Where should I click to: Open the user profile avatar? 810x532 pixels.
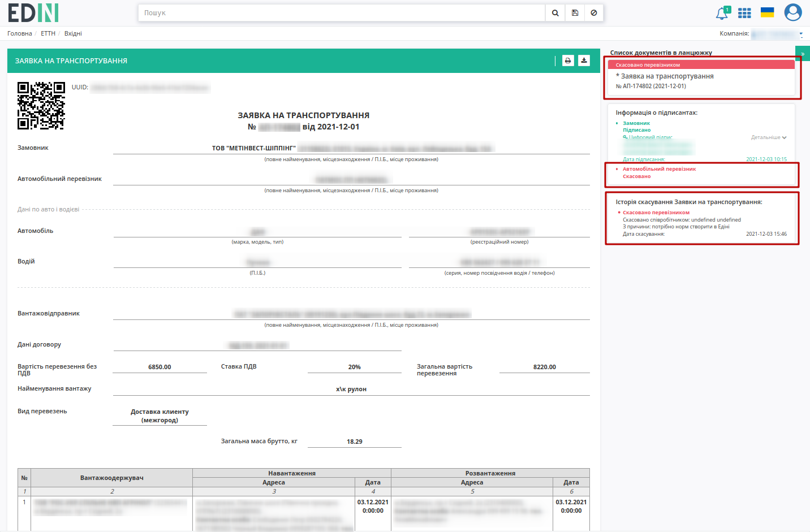pos(793,12)
